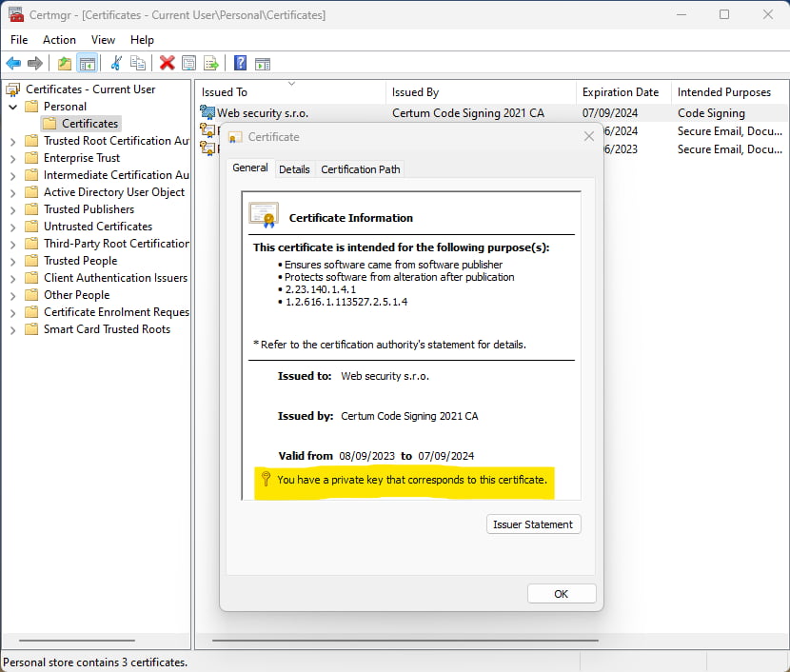Click the Cut scissors toolbar icon
This screenshot has width=790, height=672.
click(116, 64)
